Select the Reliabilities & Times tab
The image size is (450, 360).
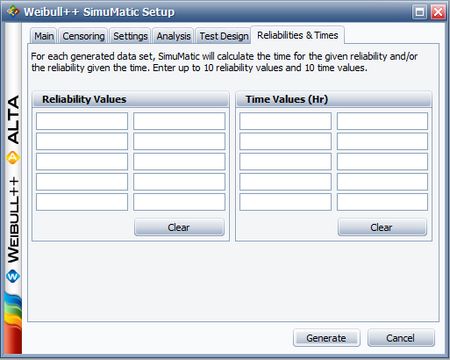[298, 35]
